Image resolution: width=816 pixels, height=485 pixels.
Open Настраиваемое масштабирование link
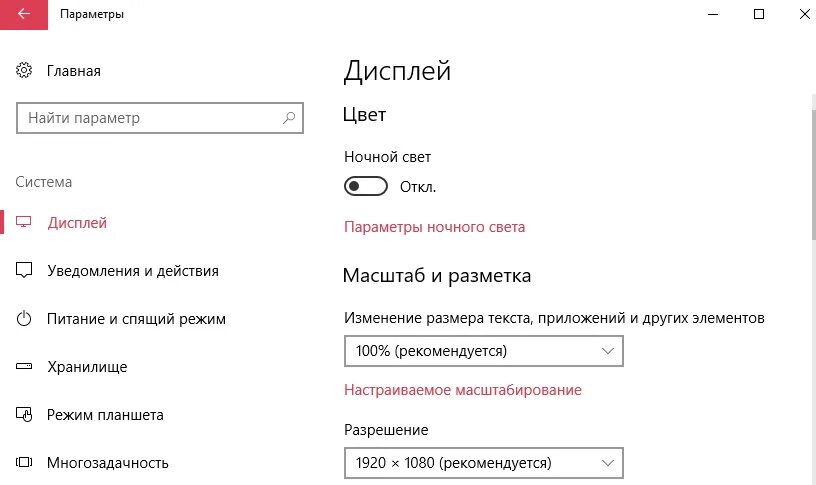point(462,390)
